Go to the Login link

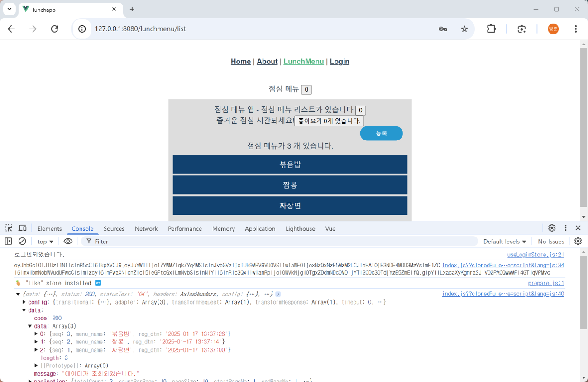339,62
